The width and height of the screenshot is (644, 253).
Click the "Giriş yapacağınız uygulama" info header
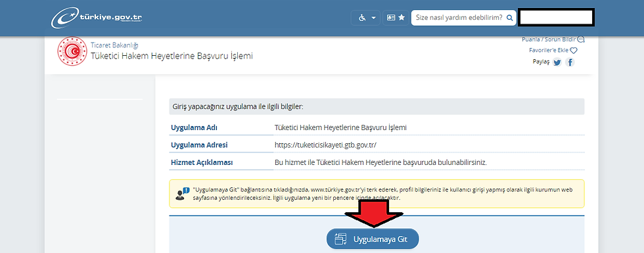[x=377, y=106]
